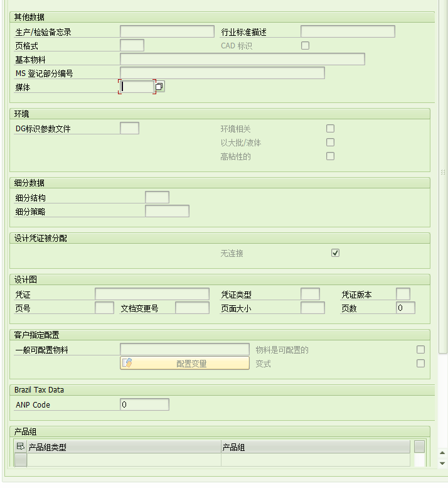The image size is (448, 488).
Task: Check the 物料是可配置的 checkbox
Action: (x=420, y=350)
